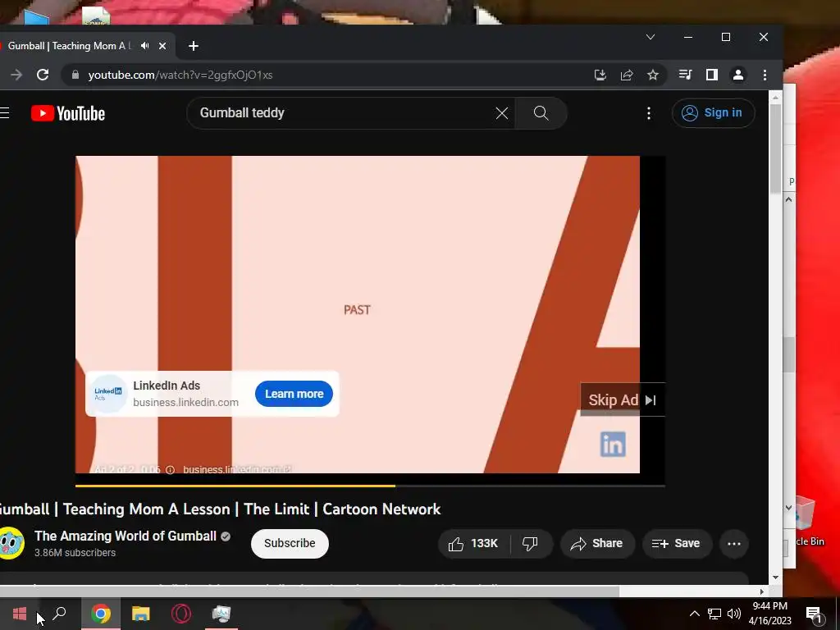Screen dimensions: 840x630
Task: Click the 9:44 PM clock
Action: (769, 606)
